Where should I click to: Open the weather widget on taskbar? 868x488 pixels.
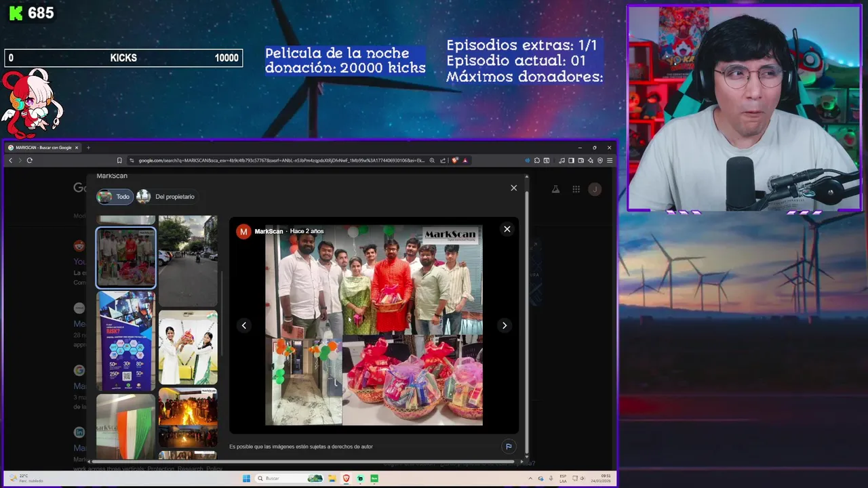pyautogui.click(x=25, y=479)
